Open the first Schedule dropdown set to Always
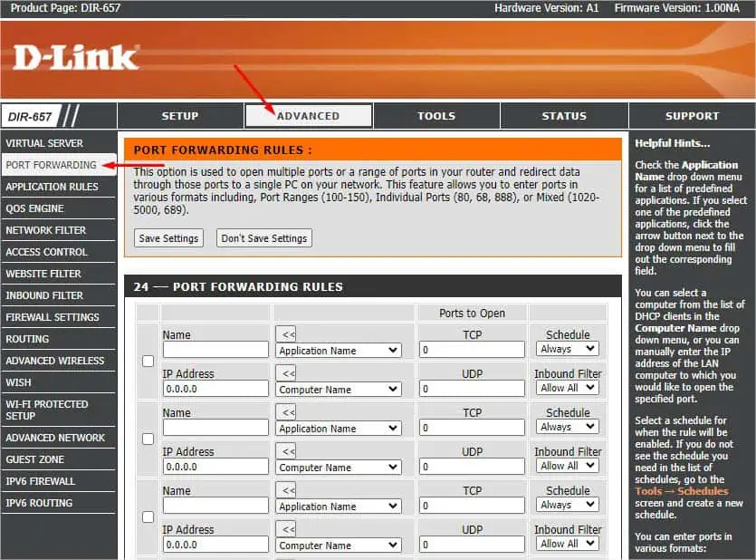This screenshot has width=756, height=560. (x=568, y=349)
